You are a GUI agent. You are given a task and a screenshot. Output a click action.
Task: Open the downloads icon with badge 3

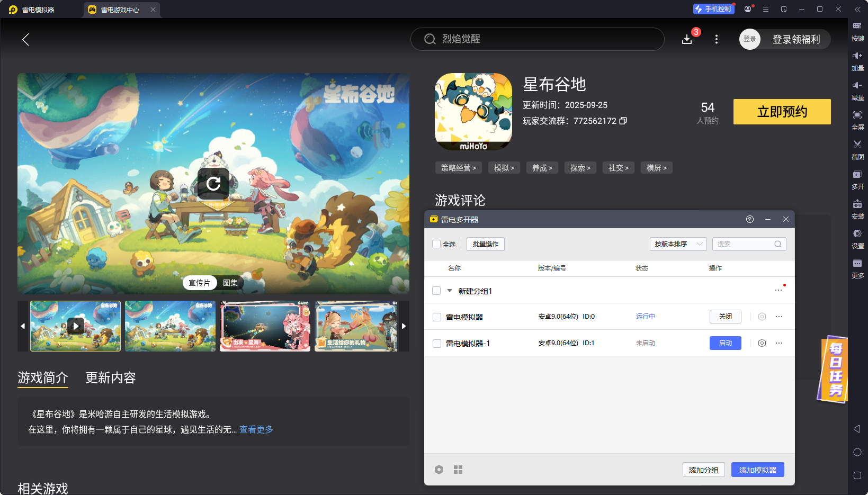click(x=687, y=39)
